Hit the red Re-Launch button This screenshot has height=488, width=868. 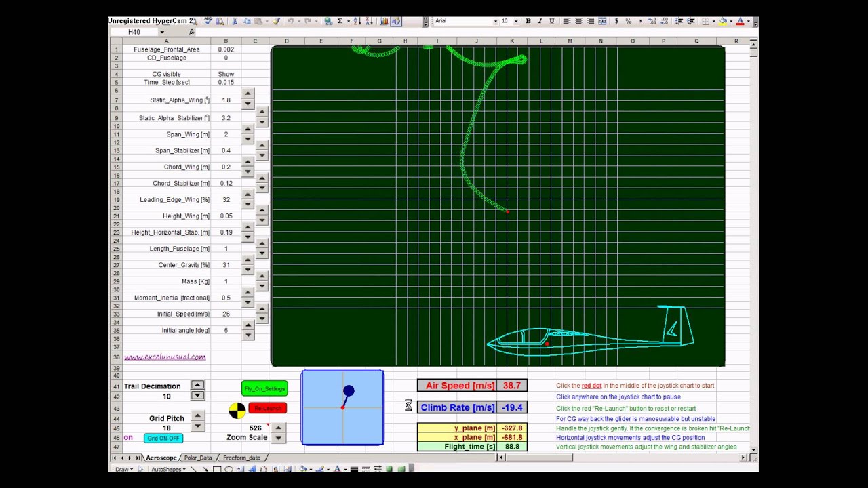pos(267,408)
